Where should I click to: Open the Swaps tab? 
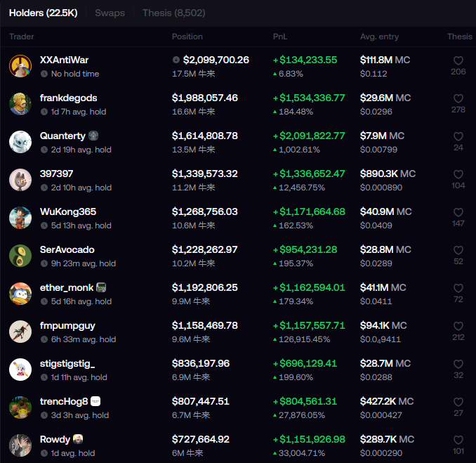click(x=110, y=13)
